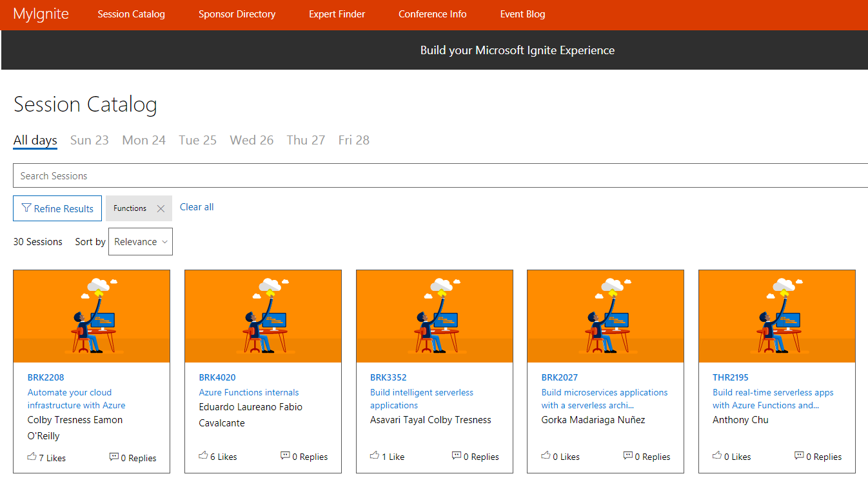Open Sponsor Directory in the top navigation
Image resolution: width=868 pixels, height=487 pixels.
tap(237, 14)
